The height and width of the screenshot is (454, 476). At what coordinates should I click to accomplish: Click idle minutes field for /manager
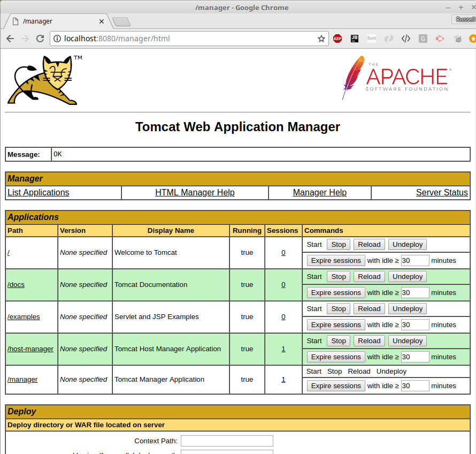[x=415, y=385]
